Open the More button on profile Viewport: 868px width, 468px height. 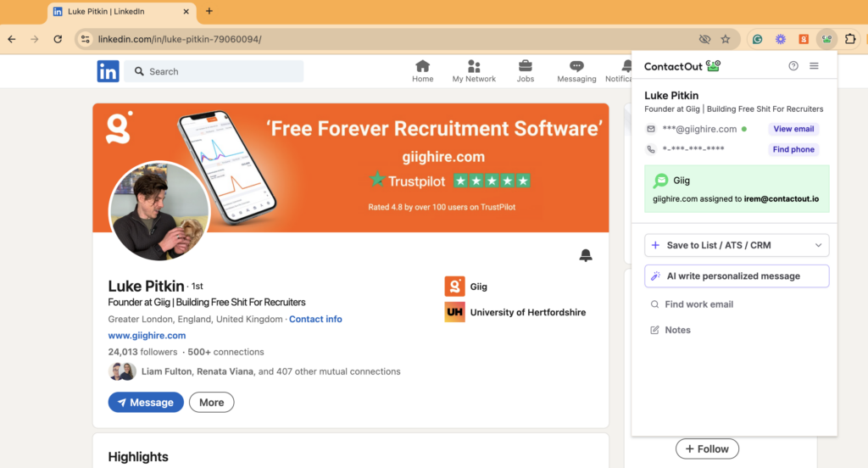(211, 403)
